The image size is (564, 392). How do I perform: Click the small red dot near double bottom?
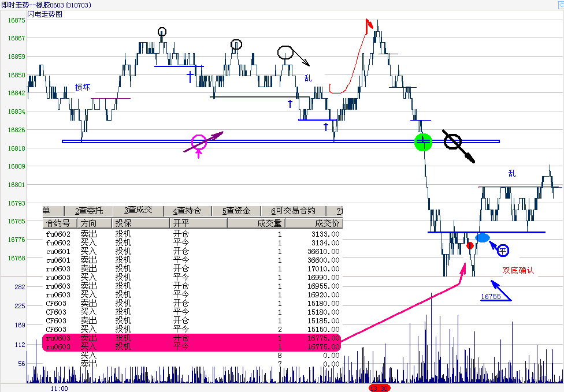tap(470, 246)
